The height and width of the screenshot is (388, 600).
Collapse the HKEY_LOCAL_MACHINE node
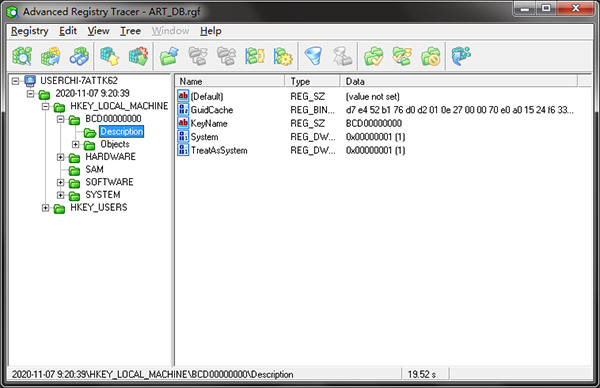pyautogui.click(x=46, y=106)
